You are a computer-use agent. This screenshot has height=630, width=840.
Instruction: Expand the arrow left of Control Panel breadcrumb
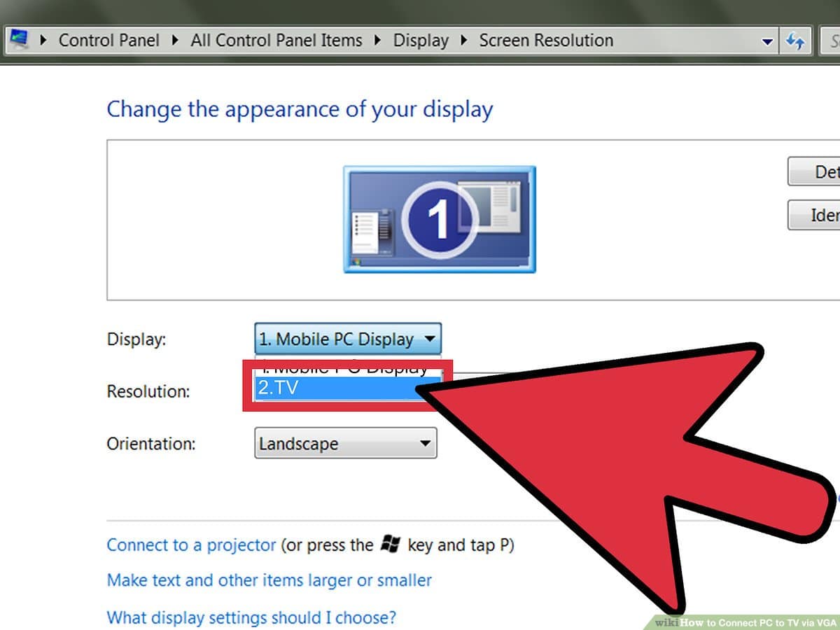(x=44, y=41)
